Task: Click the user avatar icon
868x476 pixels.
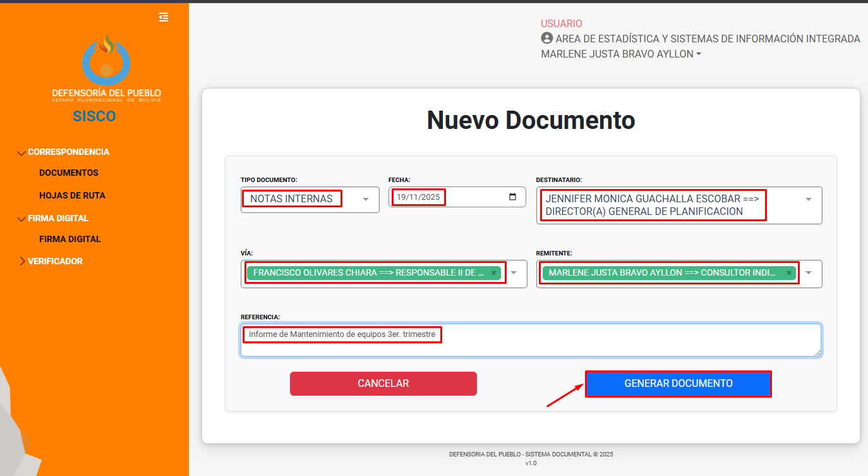Action: click(x=547, y=39)
